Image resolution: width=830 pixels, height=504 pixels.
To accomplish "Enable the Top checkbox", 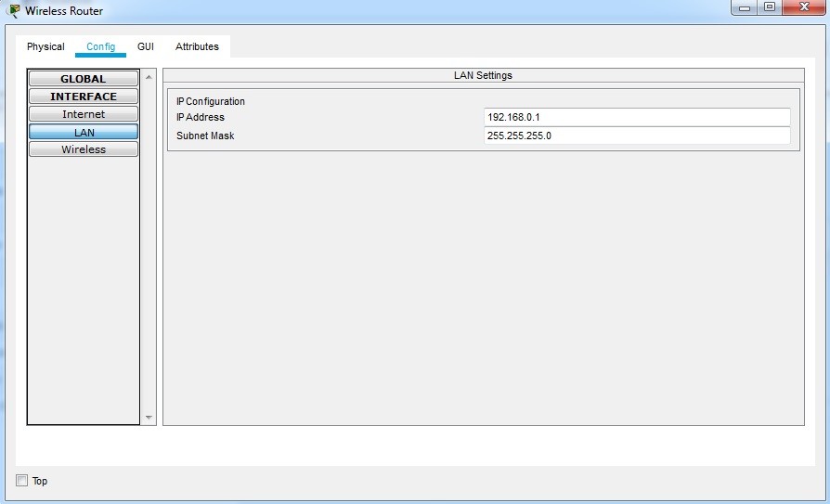I will click(21, 480).
